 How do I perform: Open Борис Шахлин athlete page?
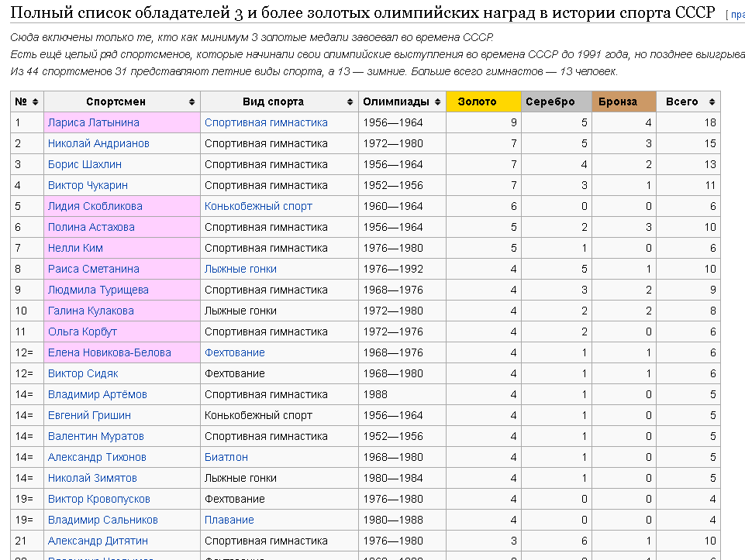tap(85, 164)
